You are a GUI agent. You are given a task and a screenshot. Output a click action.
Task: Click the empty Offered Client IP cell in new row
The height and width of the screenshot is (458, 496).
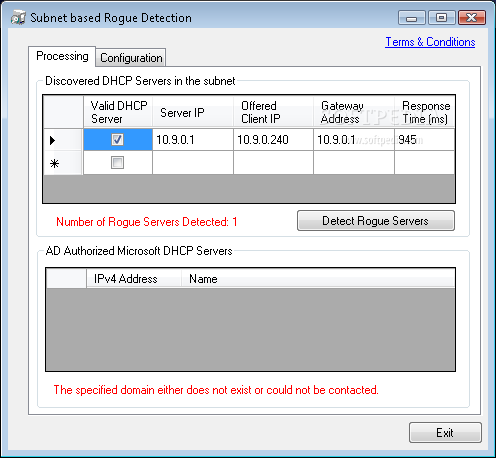tap(273, 163)
